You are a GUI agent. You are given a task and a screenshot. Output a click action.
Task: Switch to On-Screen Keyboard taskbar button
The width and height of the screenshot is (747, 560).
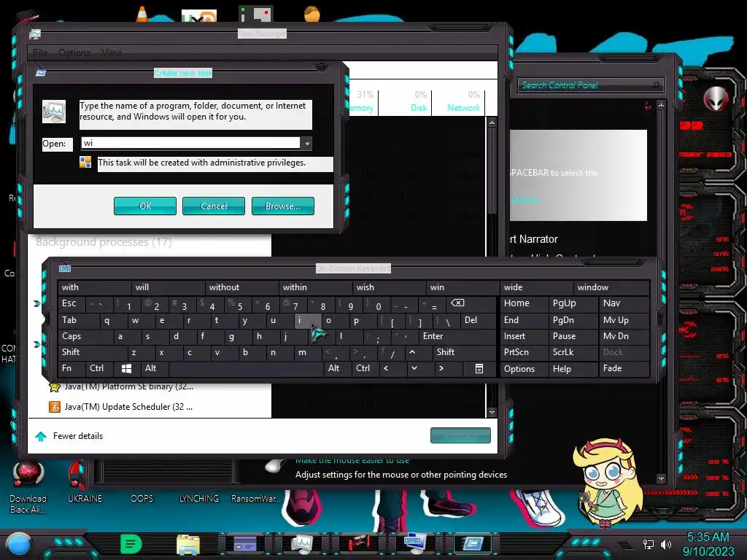pyautogui.click(x=415, y=544)
